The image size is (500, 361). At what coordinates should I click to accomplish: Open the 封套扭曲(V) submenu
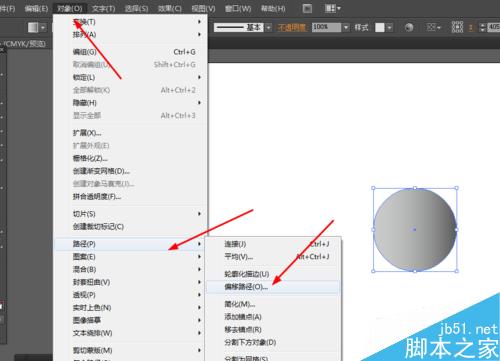130,282
